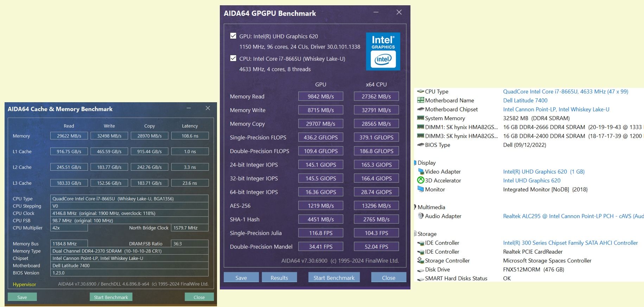Viewport: 644px width, 307px height.
Task: Open the QuadCore Intel Core i7-8665U link
Action: [x=566, y=91]
